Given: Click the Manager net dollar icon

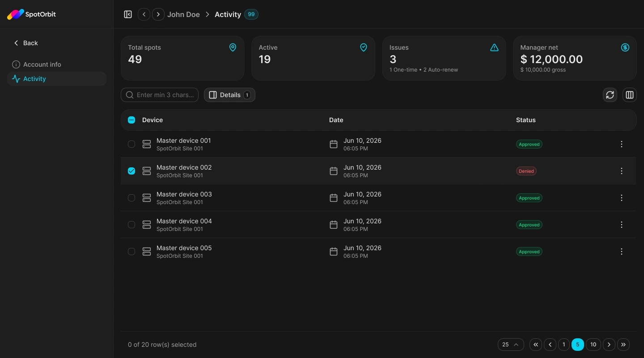Looking at the screenshot, I should pyautogui.click(x=625, y=47).
